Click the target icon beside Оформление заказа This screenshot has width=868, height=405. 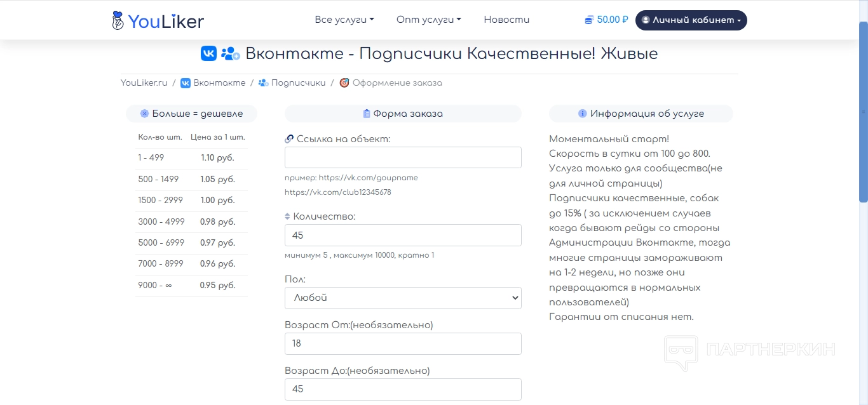tap(344, 83)
